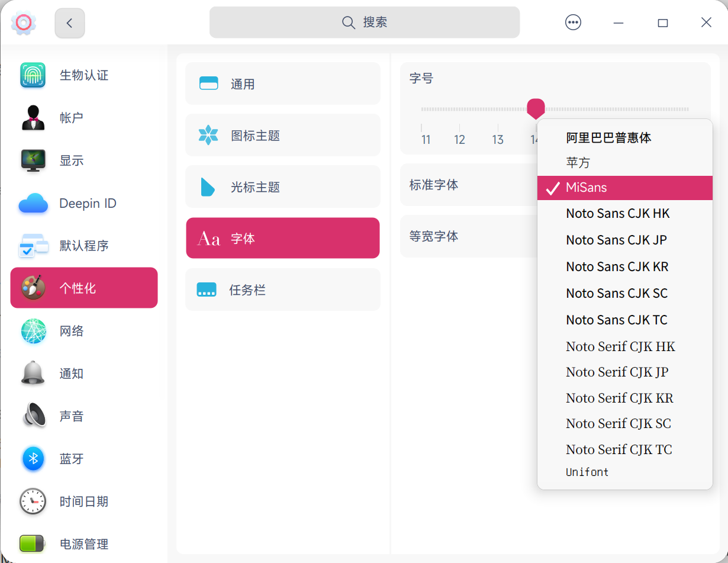Select the 字体 fonts tab
The image size is (728, 563).
point(282,237)
